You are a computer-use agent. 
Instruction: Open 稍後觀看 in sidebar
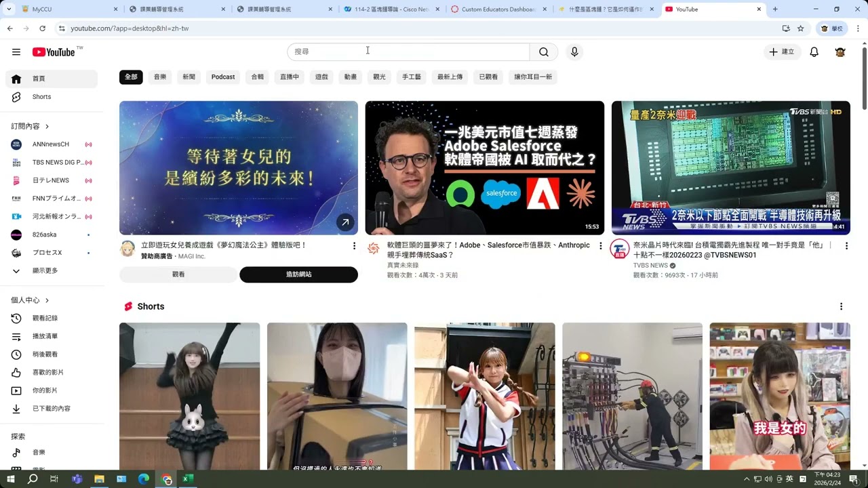click(x=52, y=354)
